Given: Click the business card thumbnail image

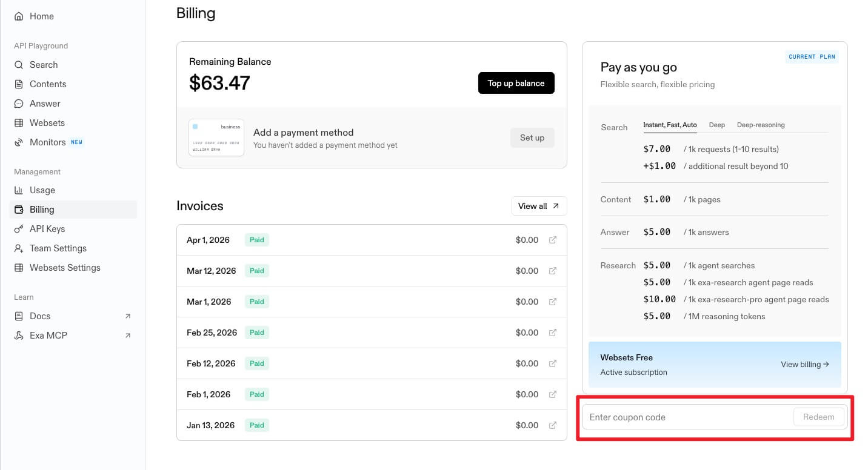Looking at the screenshot, I should click(x=216, y=137).
